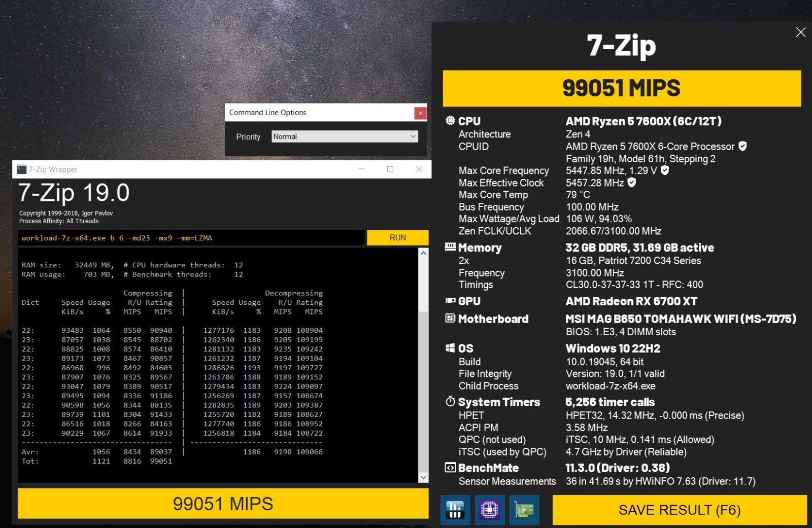
Task: Click the yellow 99051 MIPS banner in BenchMate
Action: [x=622, y=88]
